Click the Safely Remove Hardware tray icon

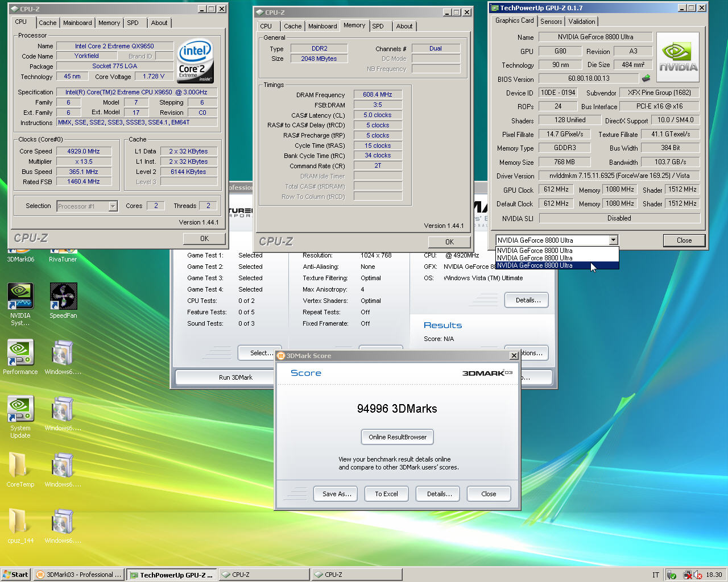(x=672, y=575)
